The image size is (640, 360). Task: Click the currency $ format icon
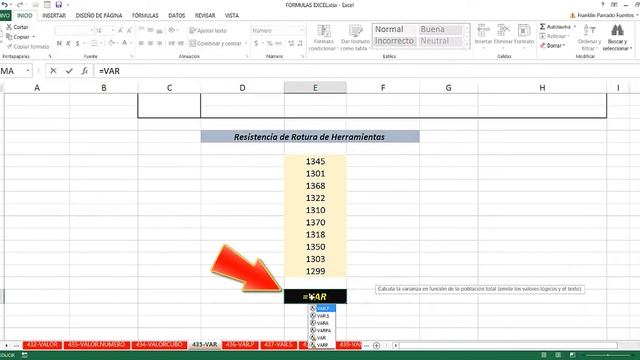(x=256, y=43)
